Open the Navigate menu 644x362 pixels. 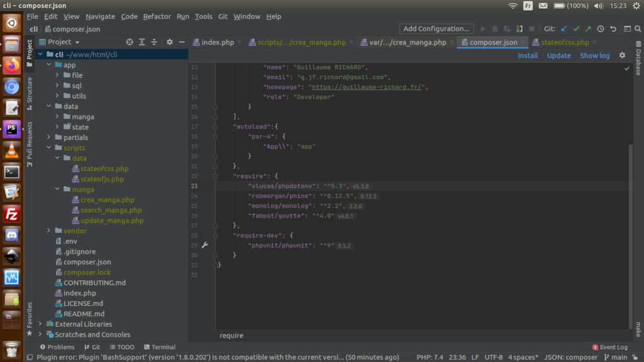(x=100, y=16)
